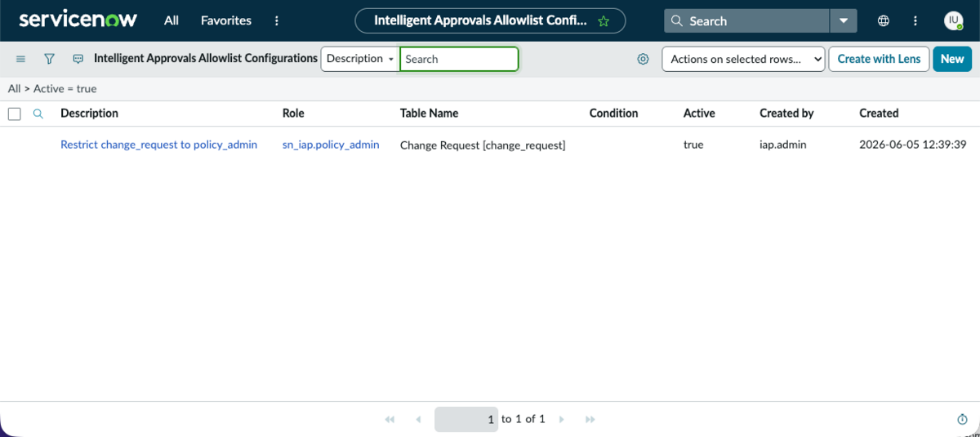Open the All menu

171,20
